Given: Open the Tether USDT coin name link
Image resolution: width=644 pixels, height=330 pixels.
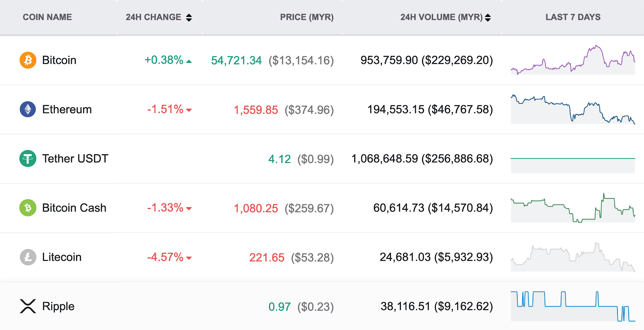Looking at the screenshot, I should (x=75, y=158).
